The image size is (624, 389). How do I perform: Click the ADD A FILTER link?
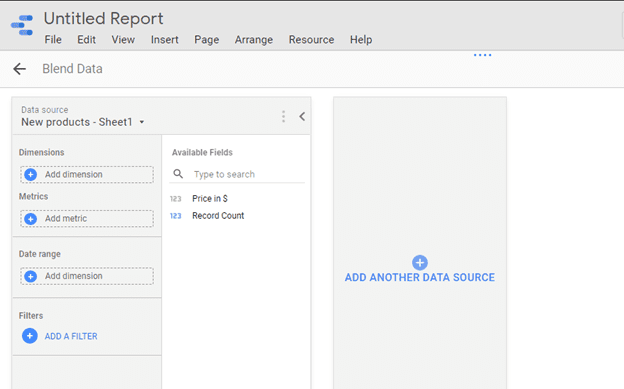coord(71,336)
